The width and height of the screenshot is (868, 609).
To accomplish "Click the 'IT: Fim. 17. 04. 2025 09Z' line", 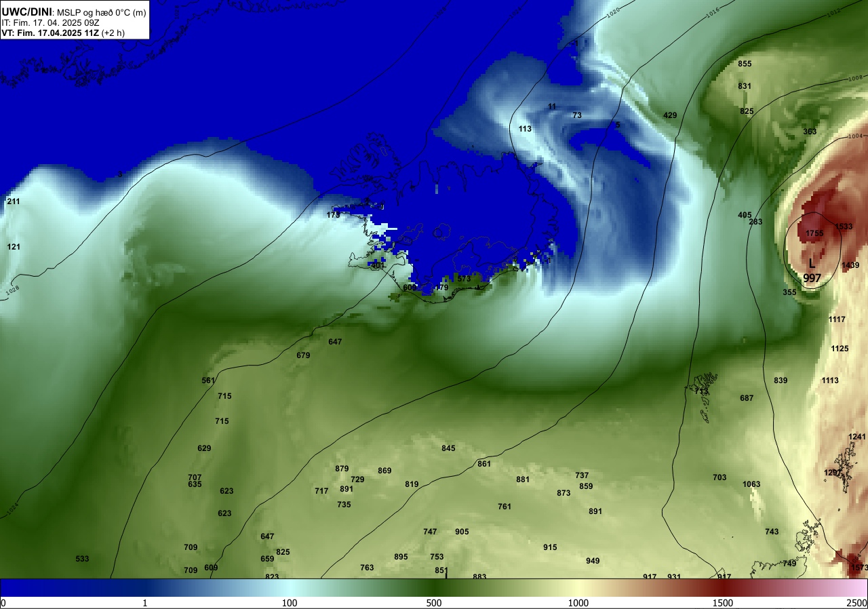I will coord(50,22).
